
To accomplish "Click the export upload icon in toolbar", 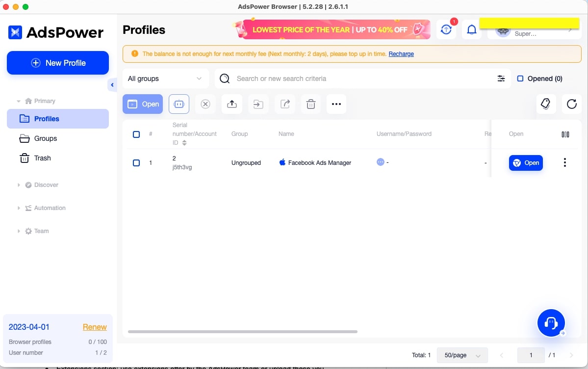I will (232, 104).
